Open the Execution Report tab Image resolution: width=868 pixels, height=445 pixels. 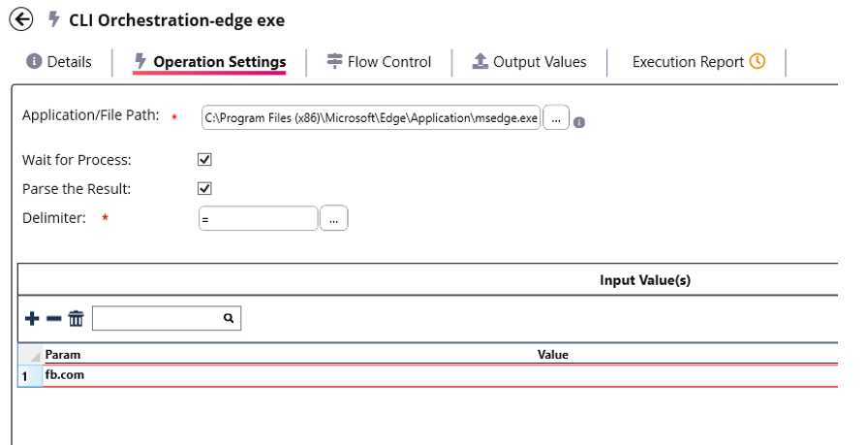pos(698,61)
